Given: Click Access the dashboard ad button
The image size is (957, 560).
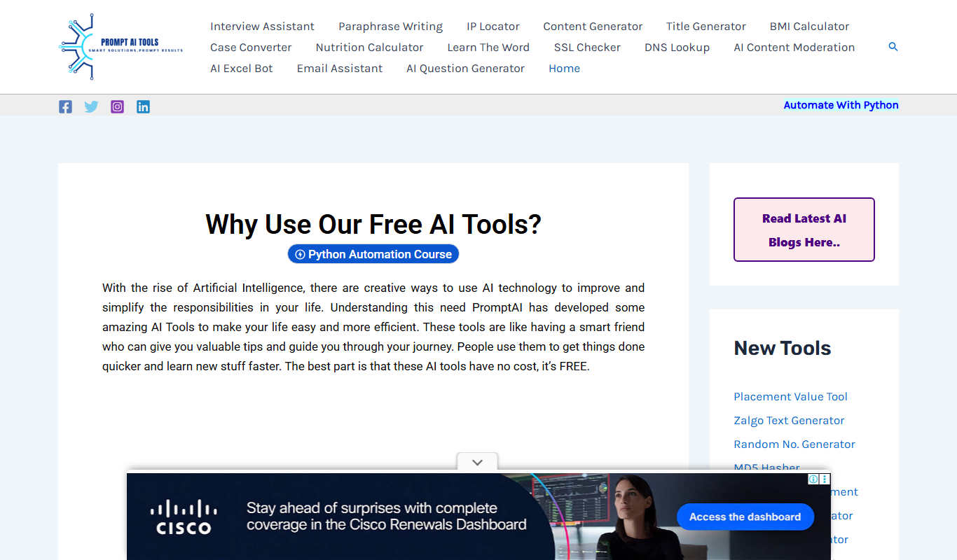Looking at the screenshot, I should click(x=745, y=517).
